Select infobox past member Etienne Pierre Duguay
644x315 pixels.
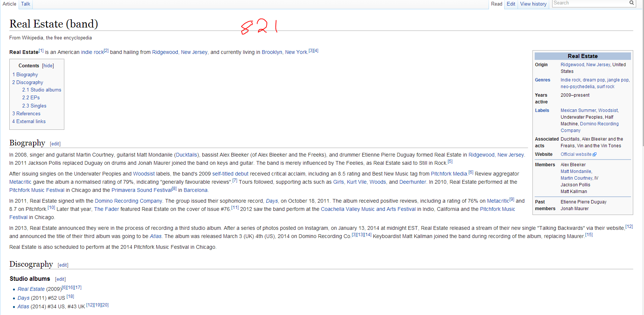click(x=583, y=202)
